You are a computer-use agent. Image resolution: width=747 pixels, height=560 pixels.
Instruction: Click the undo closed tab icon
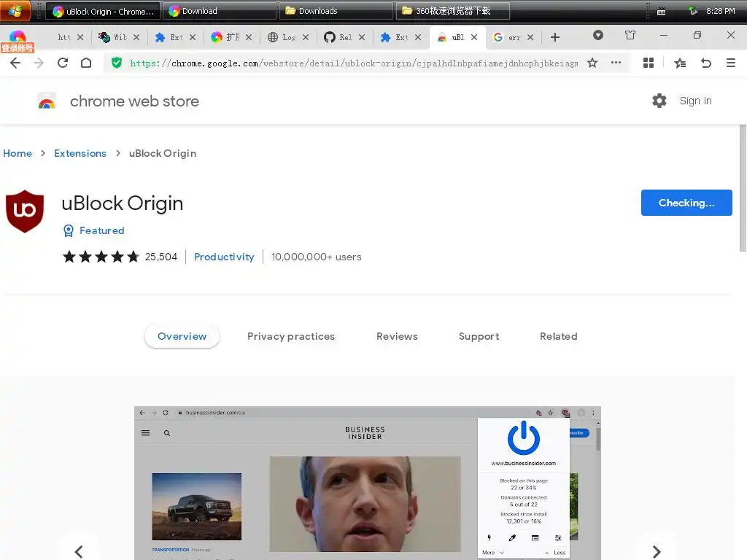tap(706, 63)
